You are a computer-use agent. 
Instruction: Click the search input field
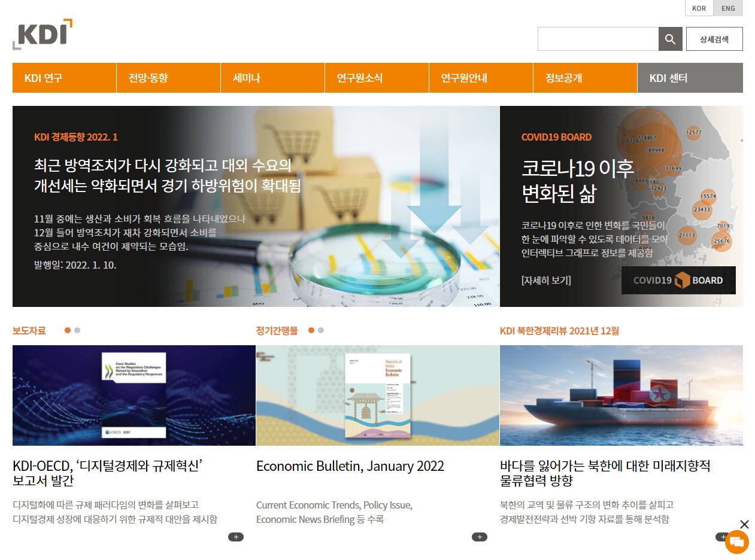(x=598, y=39)
